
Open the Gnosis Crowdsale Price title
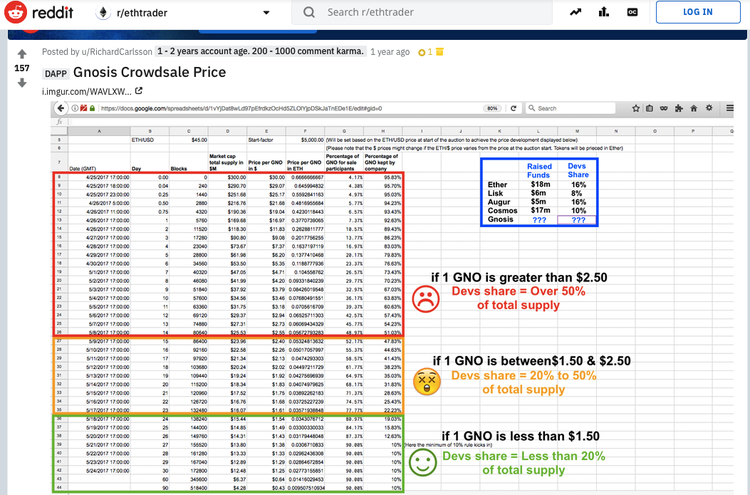tap(150, 72)
